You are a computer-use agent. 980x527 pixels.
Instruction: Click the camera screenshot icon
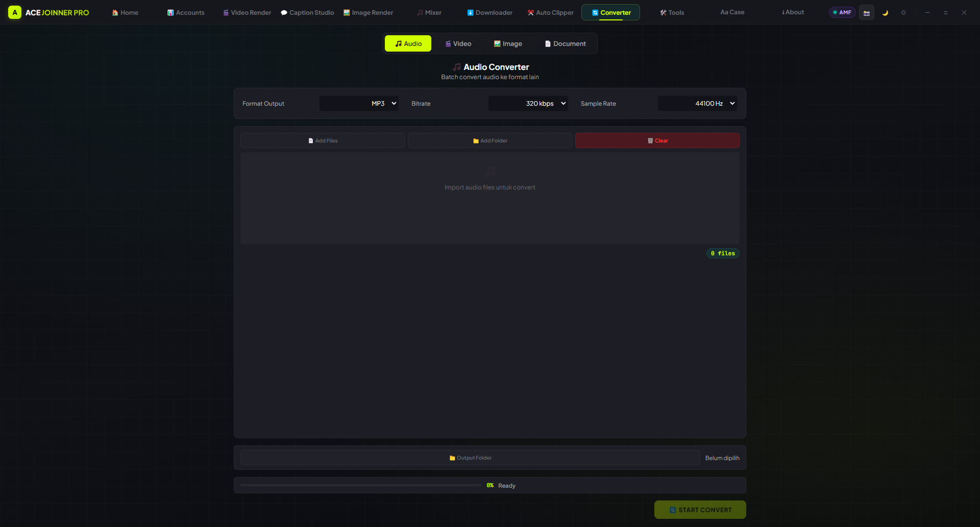point(867,12)
